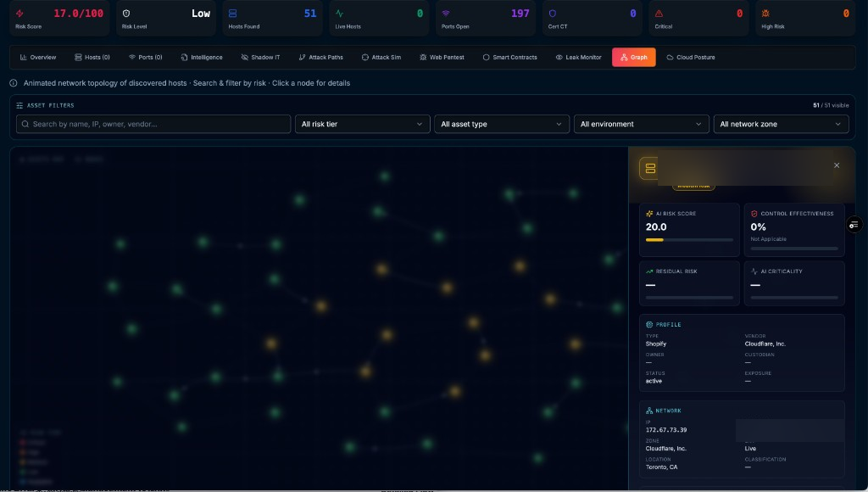Focus the asset search field
Screen dimensions: 868x492
click(x=153, y=124)
